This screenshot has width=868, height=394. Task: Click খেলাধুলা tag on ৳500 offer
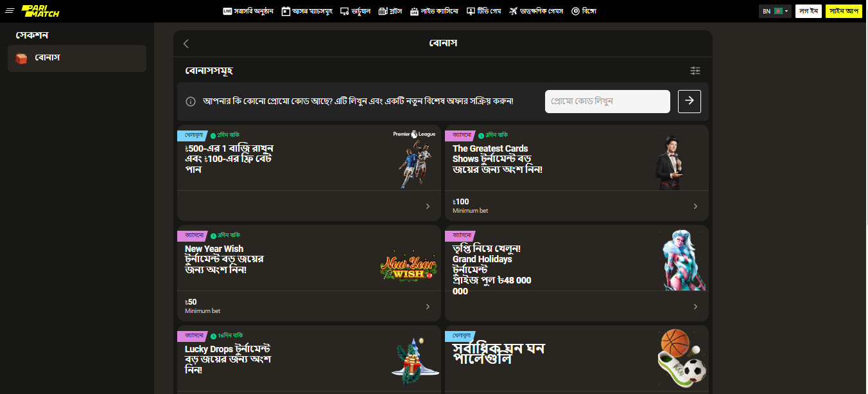pyautogui.click(x=193, y=135)
